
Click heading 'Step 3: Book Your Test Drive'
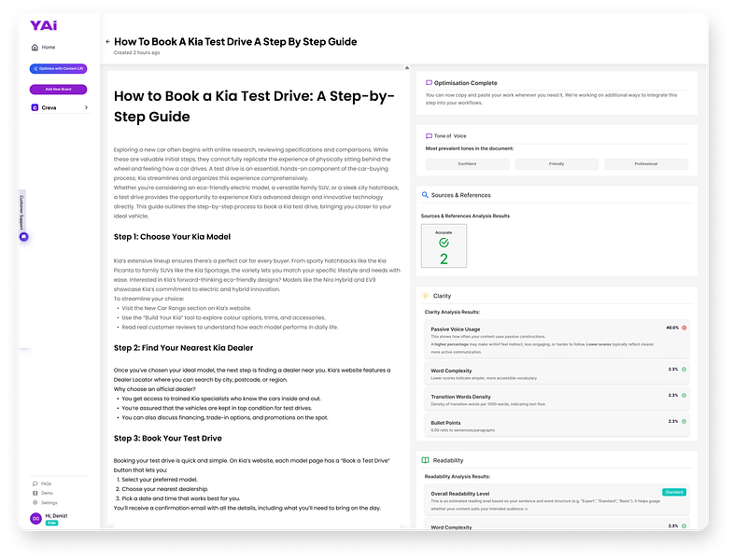click(168, 439)
